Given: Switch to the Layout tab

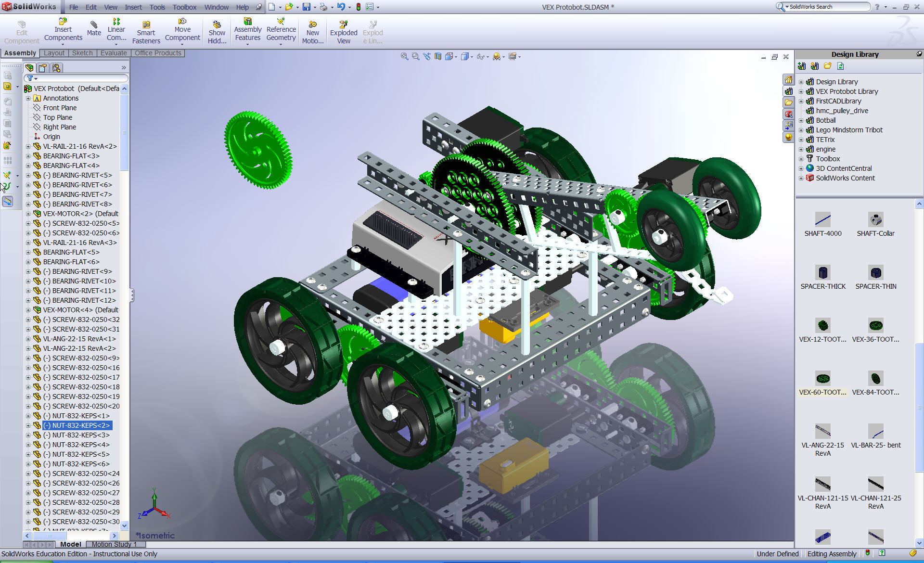Looking at the screenshot, I should point(54,53).
